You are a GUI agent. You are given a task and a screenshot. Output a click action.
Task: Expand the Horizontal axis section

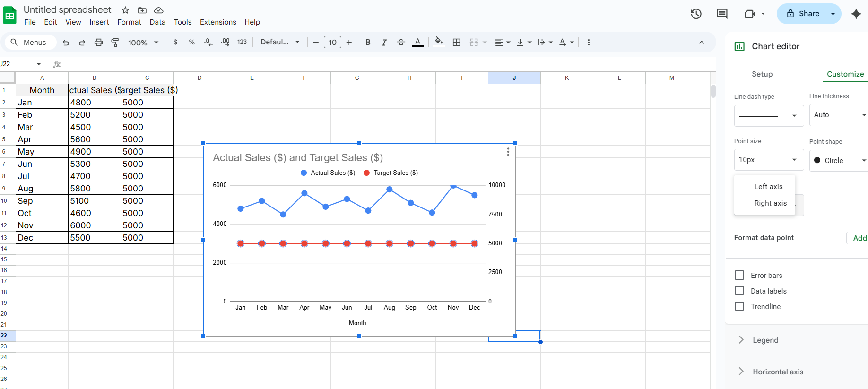click(778, 372)
